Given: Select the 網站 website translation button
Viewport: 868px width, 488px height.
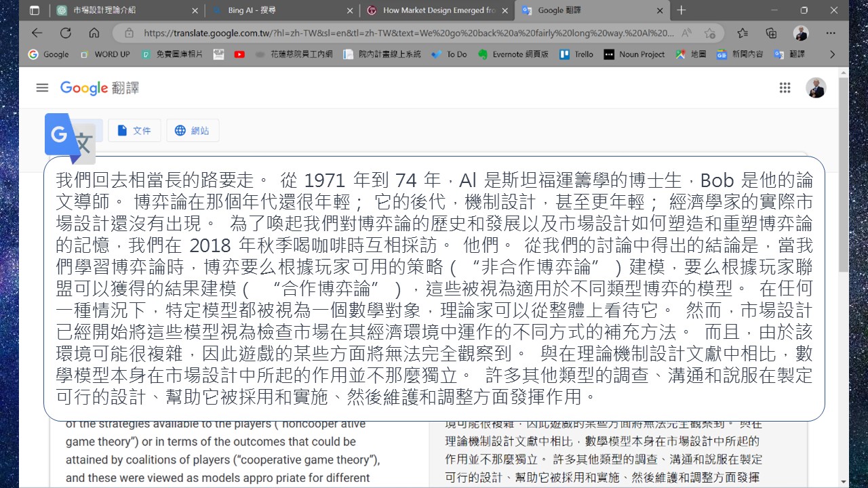Looking at the screenshot, I should pyautogui.click(x=193, y=130).
